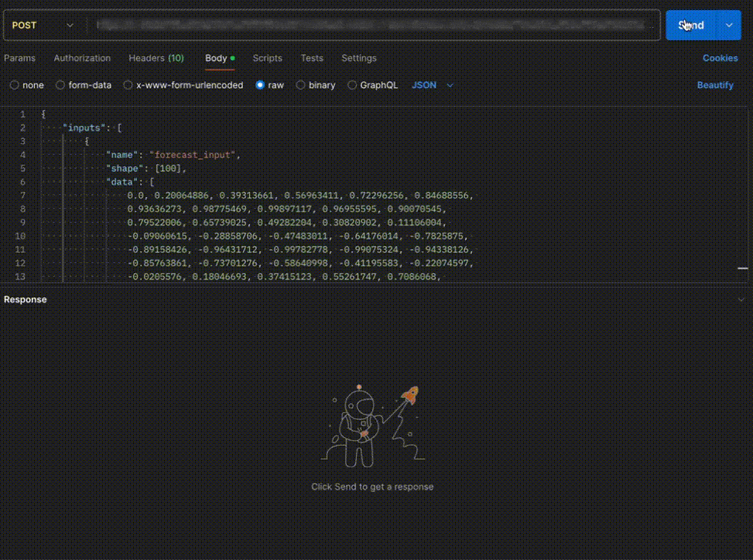The width and height of the screenshot is (753, 560).
Task: Select the binary radio option
Action: (x=300, y=85)
